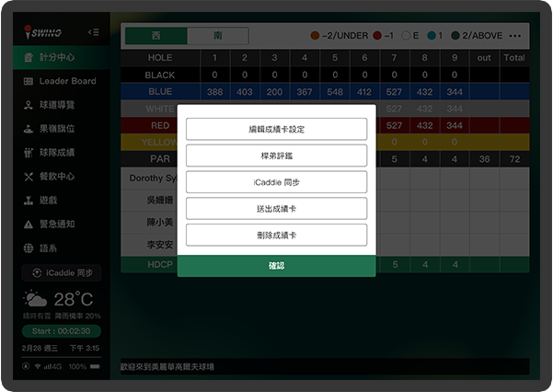
Task: Click the 餐飲中心 dining icon
Action: pos(29,177)
